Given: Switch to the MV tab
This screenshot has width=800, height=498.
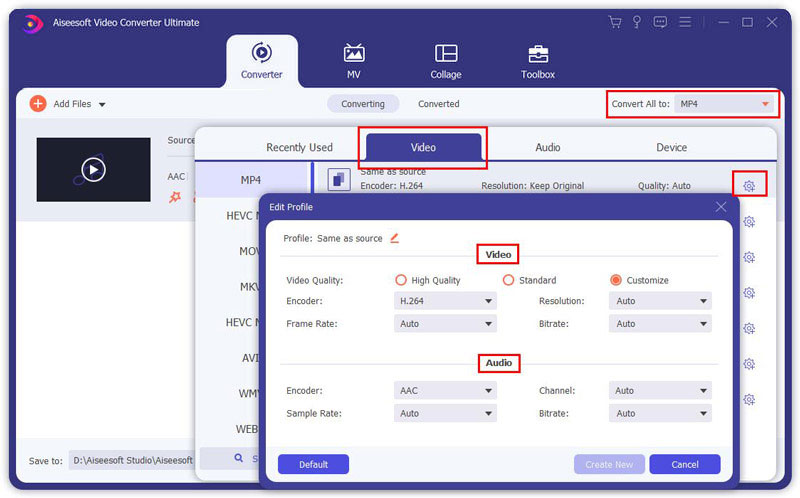Looking at the screenshot, I should click(x=354, y=61).
